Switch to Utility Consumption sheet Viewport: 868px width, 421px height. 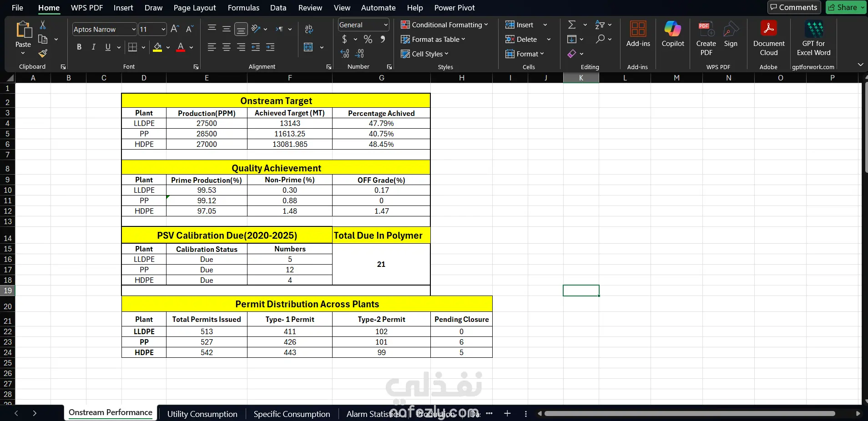click(202, 414)
